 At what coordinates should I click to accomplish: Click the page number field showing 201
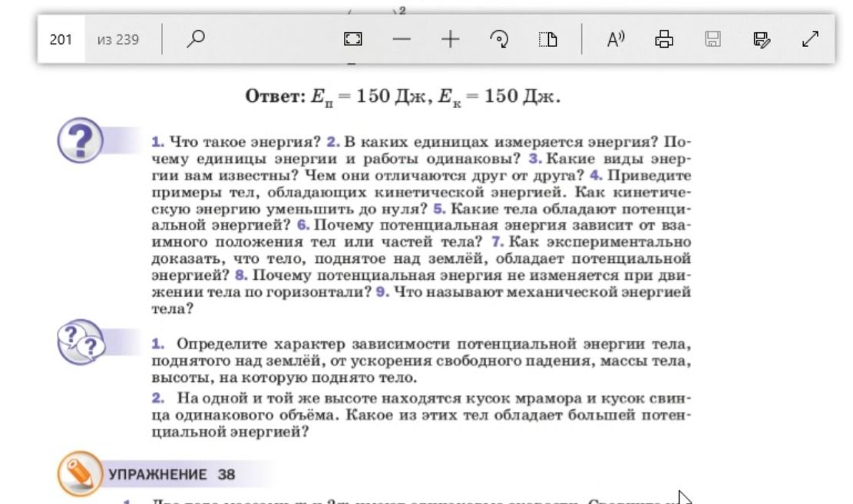[x=61, y=39]
